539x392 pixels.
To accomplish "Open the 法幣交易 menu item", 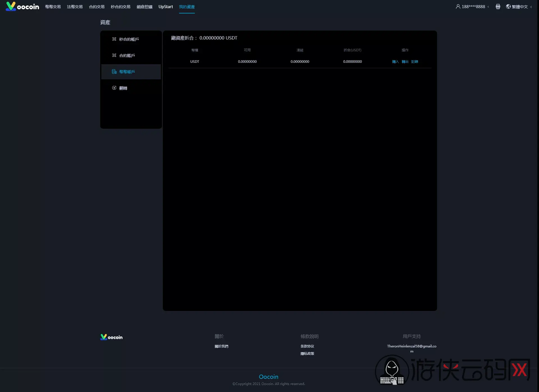I will pos(75,7).
